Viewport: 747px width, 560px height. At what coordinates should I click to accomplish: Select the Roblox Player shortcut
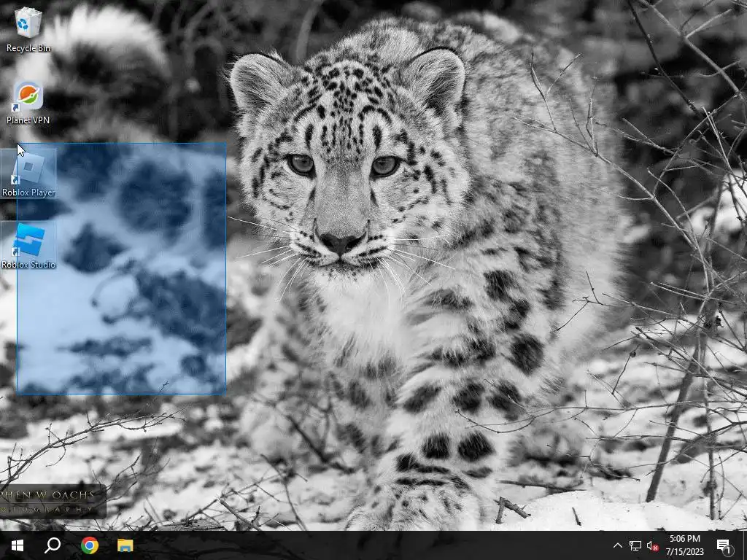28,174
